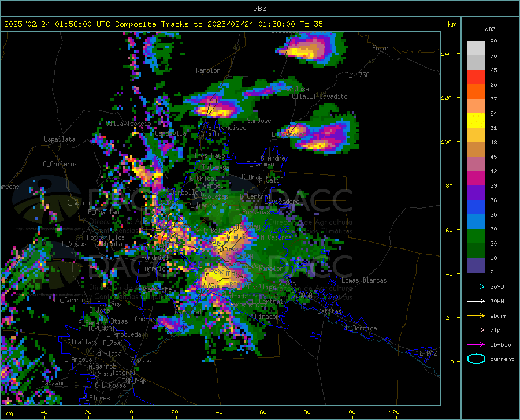Select the 42 dBZ mauve swatch

[x=476, y=163]
